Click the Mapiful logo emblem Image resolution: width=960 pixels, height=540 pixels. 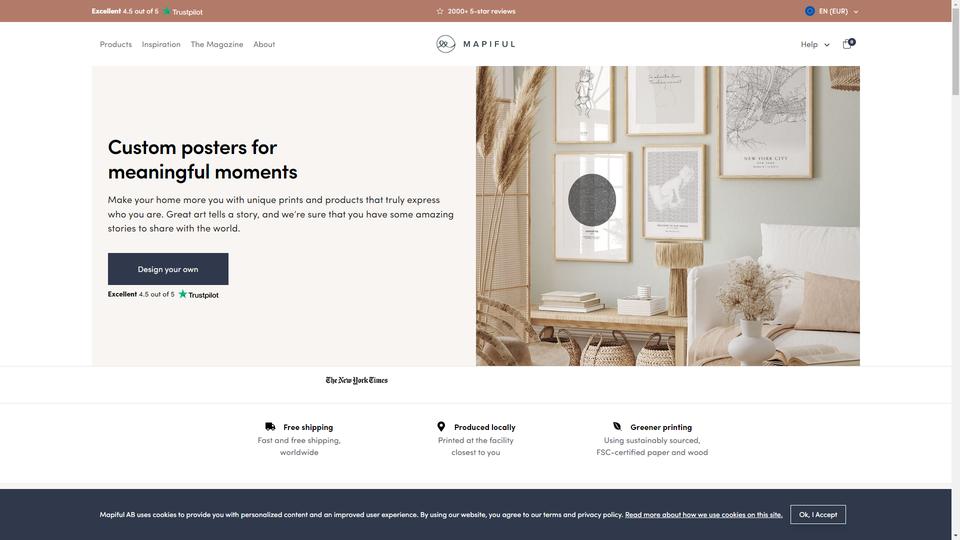(x=446, y=44)
